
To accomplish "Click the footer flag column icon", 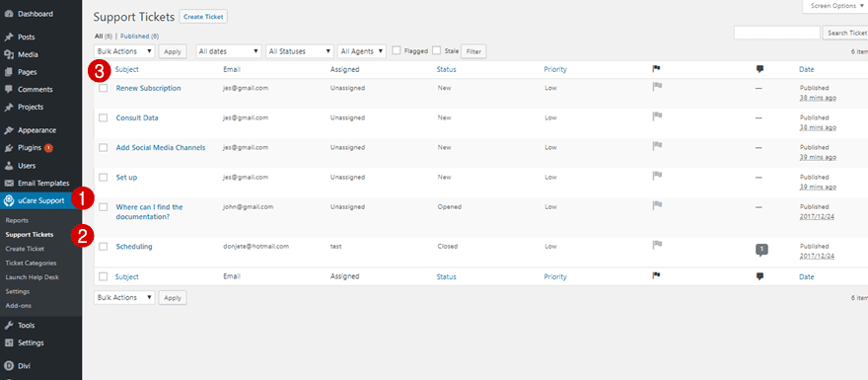I will pos(657,275).
